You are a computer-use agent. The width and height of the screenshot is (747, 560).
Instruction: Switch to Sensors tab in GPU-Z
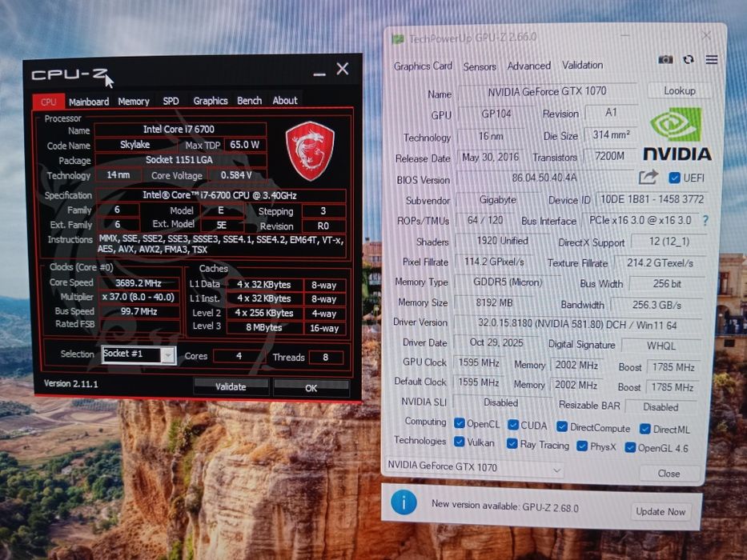[x=480, y=66]
